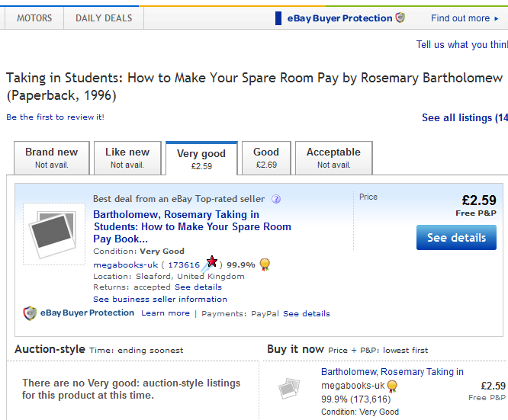Click Be the first to review it
The image size is (508, 420).
click(x=55, y=117)
